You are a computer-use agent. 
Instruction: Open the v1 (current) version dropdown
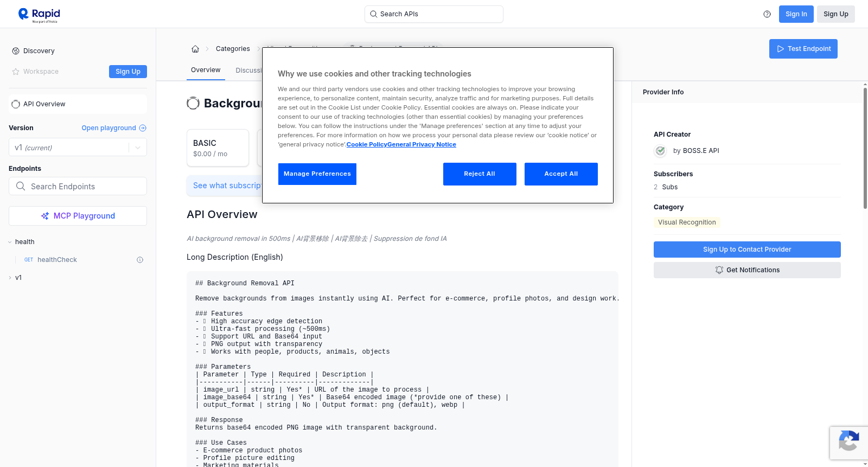[78, 148]
